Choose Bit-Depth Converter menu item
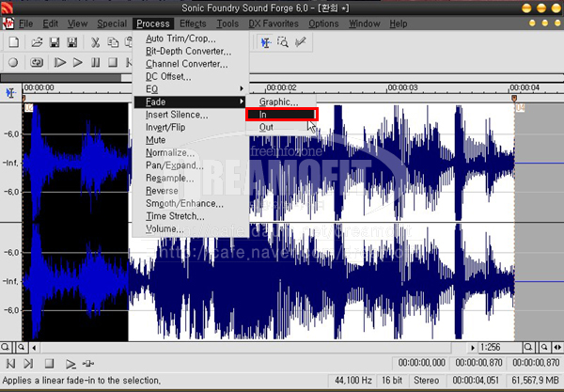The height and width of the screenshot is (392, 564). [191, 51]
